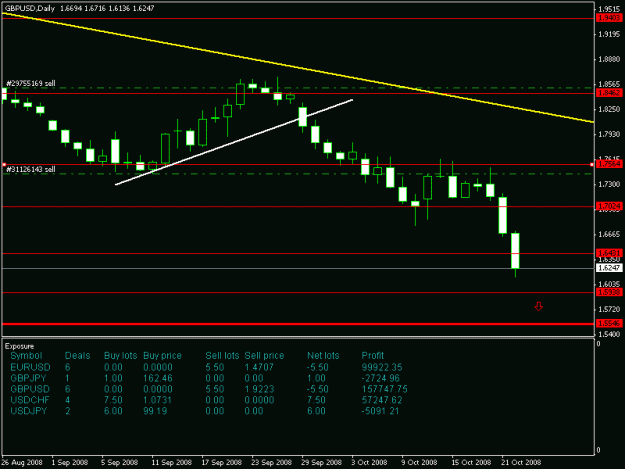Click the 5 Sep 2008 date label

120,462
